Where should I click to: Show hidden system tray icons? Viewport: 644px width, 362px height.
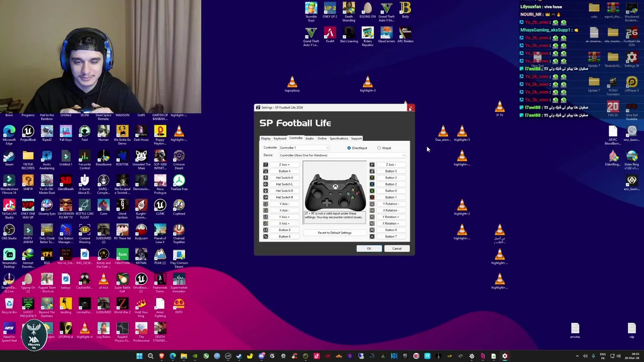577,356
